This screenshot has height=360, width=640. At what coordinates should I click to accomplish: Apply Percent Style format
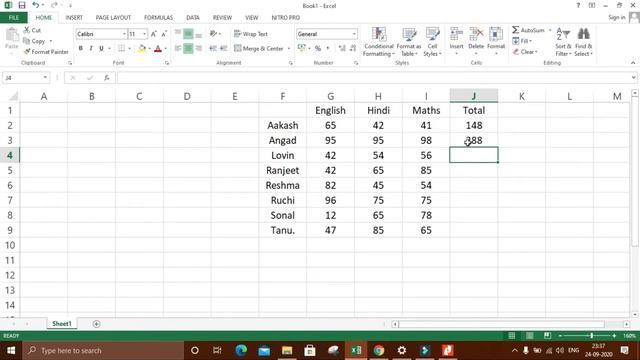coord(318,49)
